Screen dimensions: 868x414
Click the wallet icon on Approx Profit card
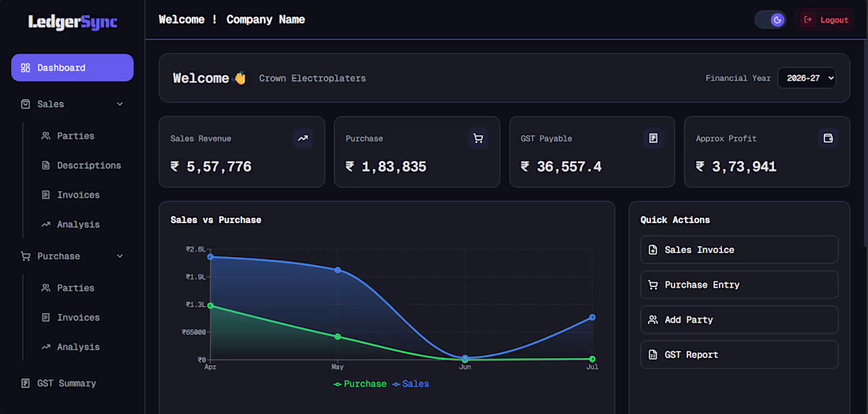pos(828,138)
